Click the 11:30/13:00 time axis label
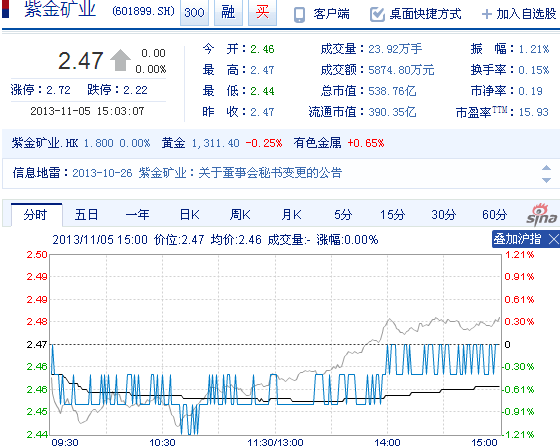 tap(275, 443)
